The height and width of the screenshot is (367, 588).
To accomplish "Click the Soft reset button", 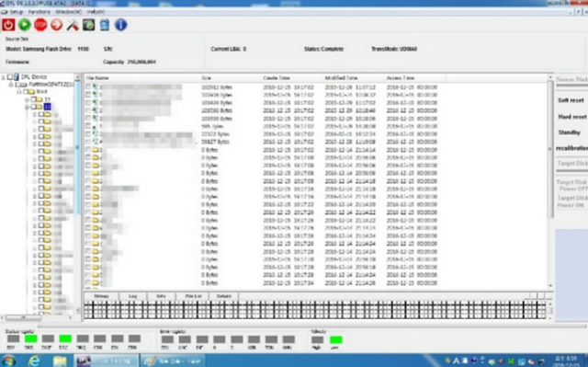I will coord(571,100).
